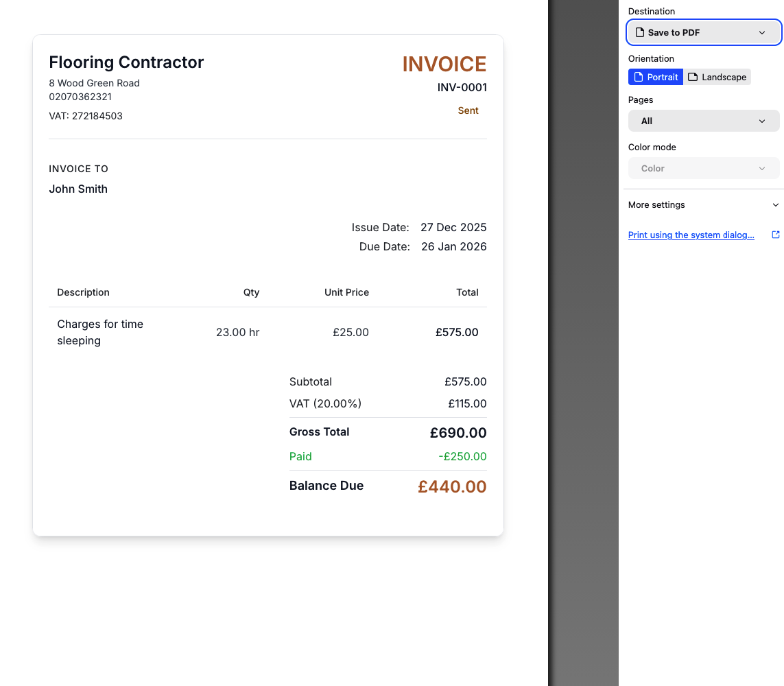Screen dimensions: 784x686
Task: Open the Pages dropdown showing All
Action: coord(704,121)
